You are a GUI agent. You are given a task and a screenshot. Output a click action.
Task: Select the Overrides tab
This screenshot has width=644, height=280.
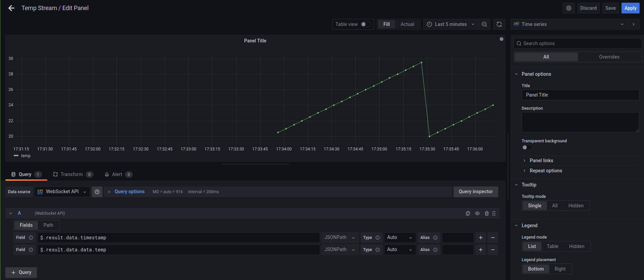pos(609,57)
